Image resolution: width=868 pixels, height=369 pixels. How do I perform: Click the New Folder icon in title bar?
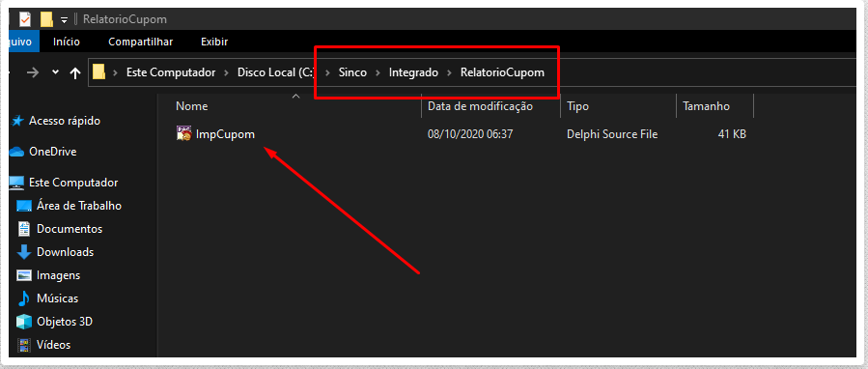[x=47, y=19]
